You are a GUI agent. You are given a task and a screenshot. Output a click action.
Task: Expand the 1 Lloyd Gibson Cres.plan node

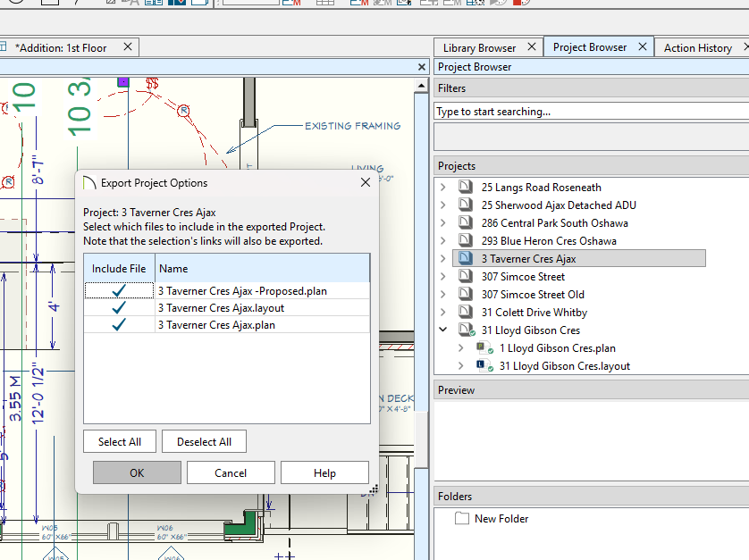pyautogui.click(x=461, y=348)
